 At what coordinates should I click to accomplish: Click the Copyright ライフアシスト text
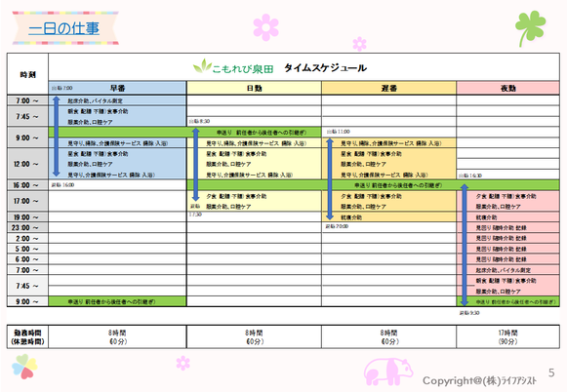pos(479,380)
